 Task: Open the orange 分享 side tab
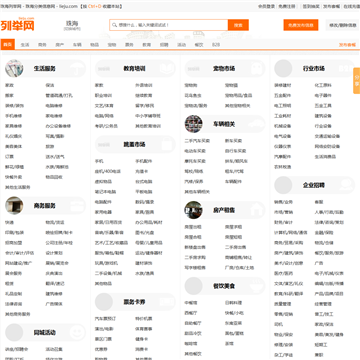pyautogui.click(x=357, y=81)
